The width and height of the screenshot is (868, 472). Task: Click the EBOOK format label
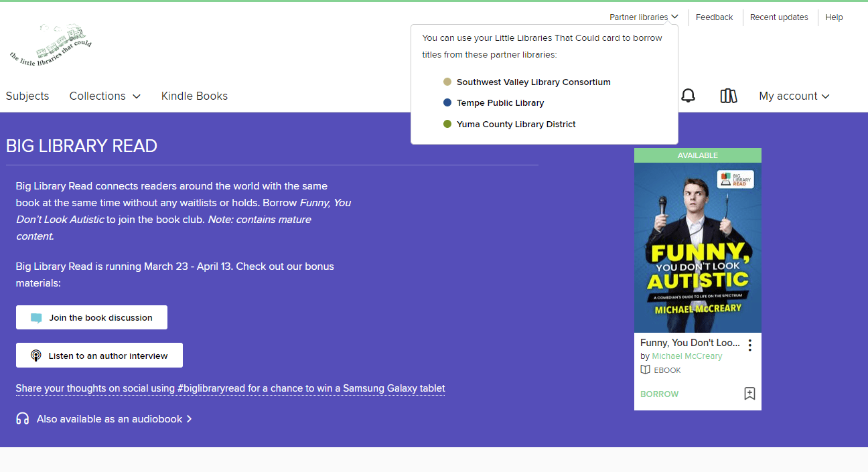tap(667, 370)
